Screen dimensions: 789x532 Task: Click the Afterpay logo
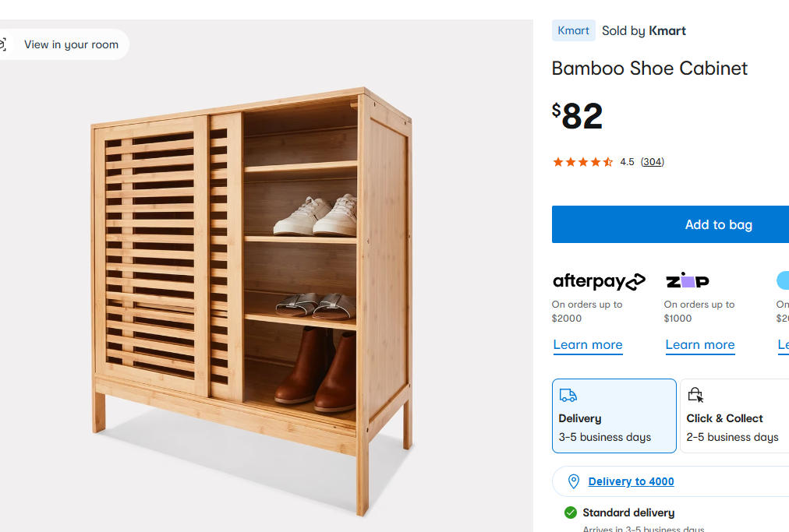point(599,281)
